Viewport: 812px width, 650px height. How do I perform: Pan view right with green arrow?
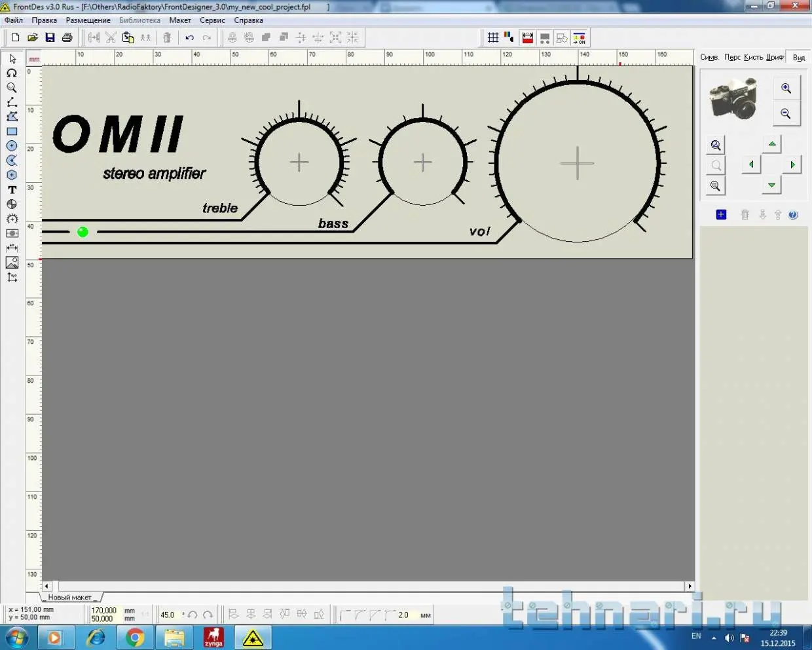[x=792, y=164]
